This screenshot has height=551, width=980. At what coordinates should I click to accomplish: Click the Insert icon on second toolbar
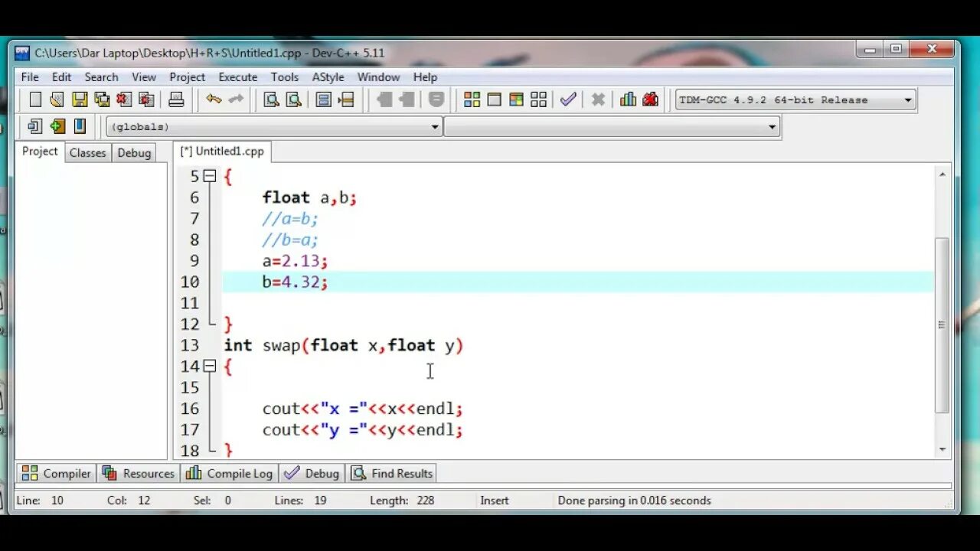(x=34, y=126)
